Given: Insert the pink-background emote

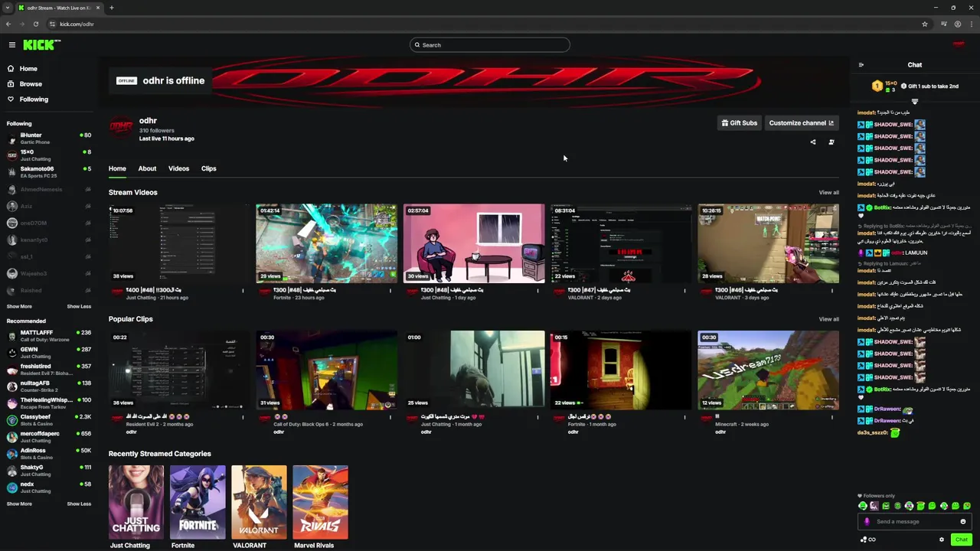Looking at the screenshot, I should point(874,506).
